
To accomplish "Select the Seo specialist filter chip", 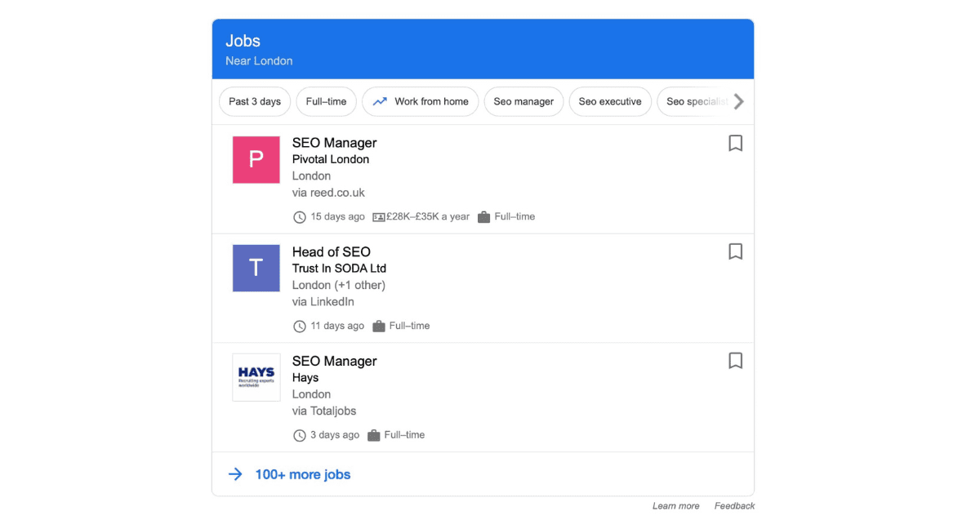I will click(694, 102).
